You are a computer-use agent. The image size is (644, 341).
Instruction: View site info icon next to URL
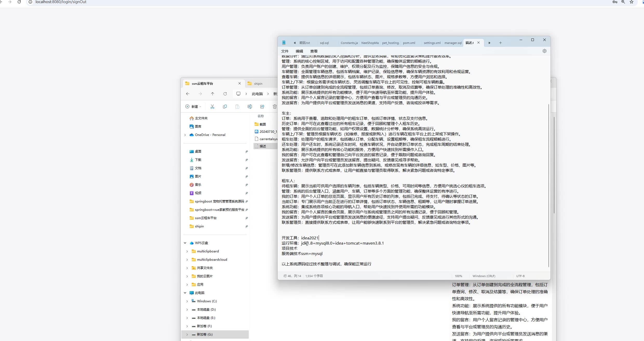[x=30, y=2]
